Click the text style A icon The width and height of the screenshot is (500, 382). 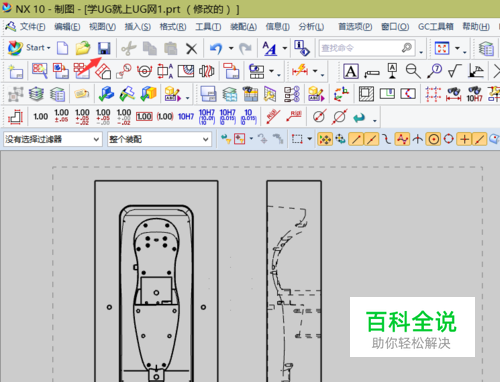(x=270, y=48)
